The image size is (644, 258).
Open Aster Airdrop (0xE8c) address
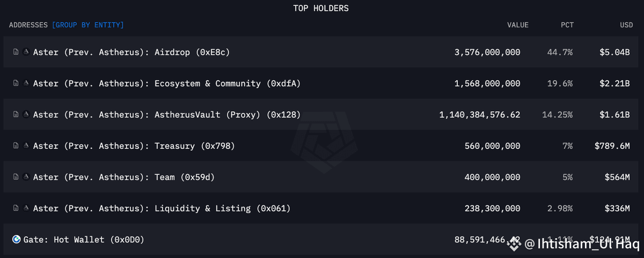(x=131, y=52)
